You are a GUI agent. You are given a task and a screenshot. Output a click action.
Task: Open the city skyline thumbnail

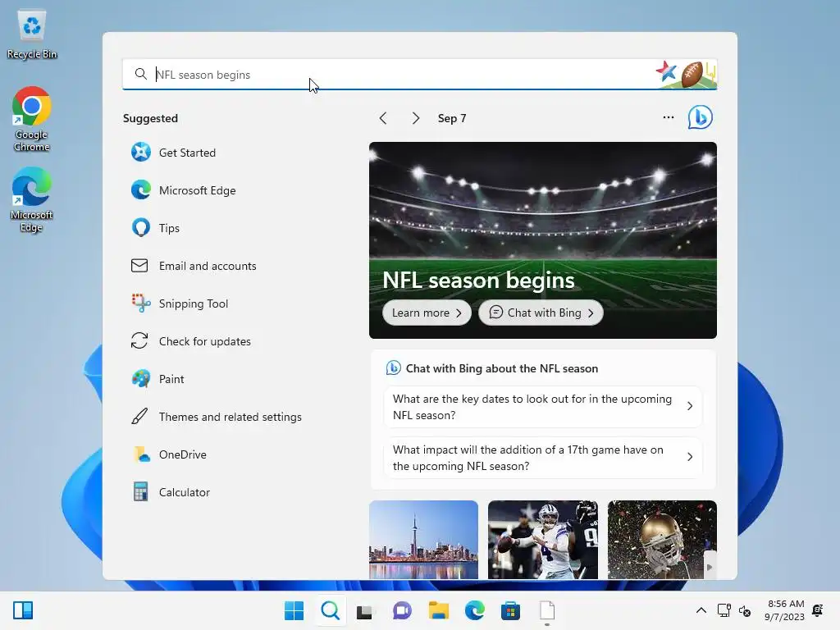pyautogui.click(x=423, y=540)
